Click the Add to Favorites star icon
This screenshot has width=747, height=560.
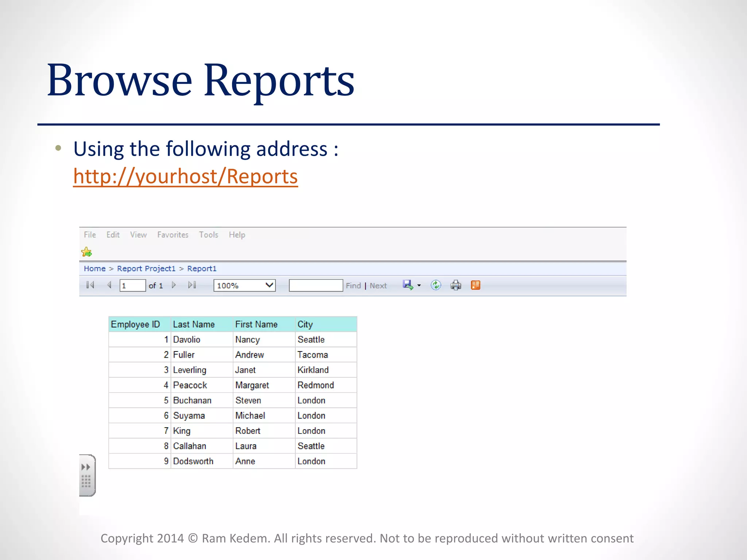(x=87, y=252)
